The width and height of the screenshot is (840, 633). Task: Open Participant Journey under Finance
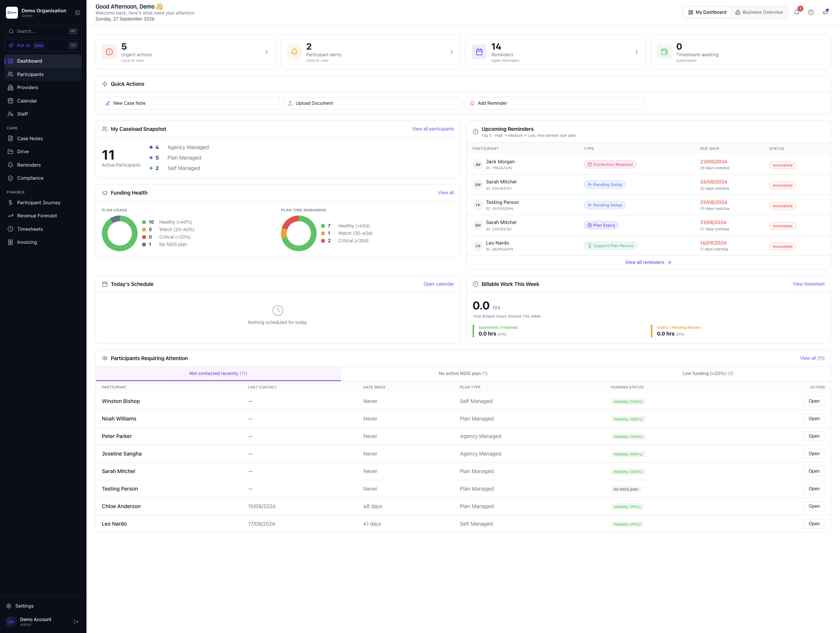click(43, 203)
